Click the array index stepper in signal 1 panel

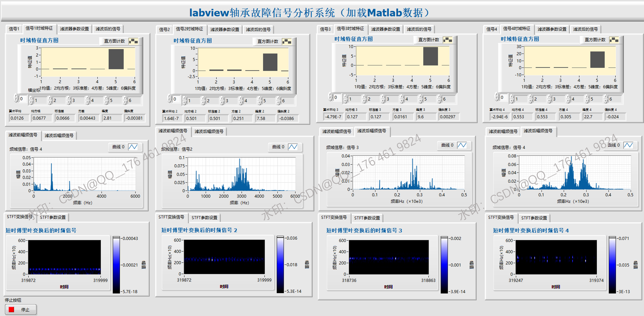point(16,98)
